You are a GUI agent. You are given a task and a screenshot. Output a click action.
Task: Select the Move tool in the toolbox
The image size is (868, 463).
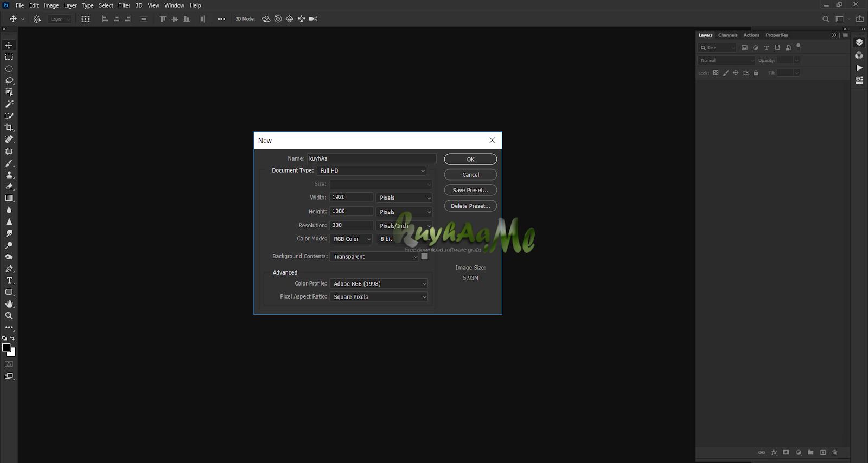[x=9, y=45]
